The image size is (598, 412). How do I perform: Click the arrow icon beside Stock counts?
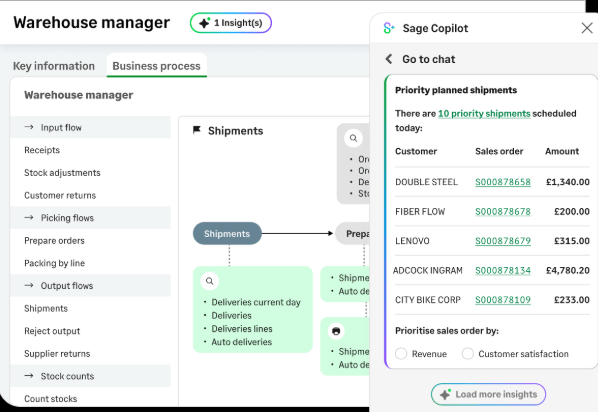coord(29,376)
